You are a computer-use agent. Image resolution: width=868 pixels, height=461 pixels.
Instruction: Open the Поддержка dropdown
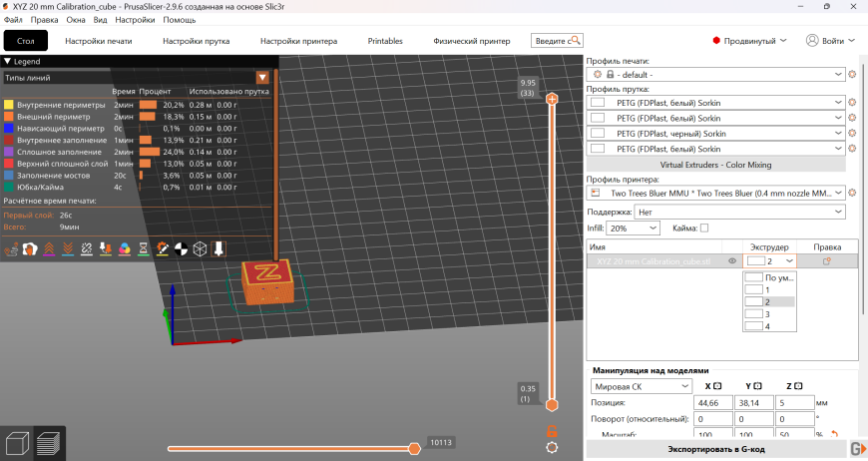(x=739, y=212)
